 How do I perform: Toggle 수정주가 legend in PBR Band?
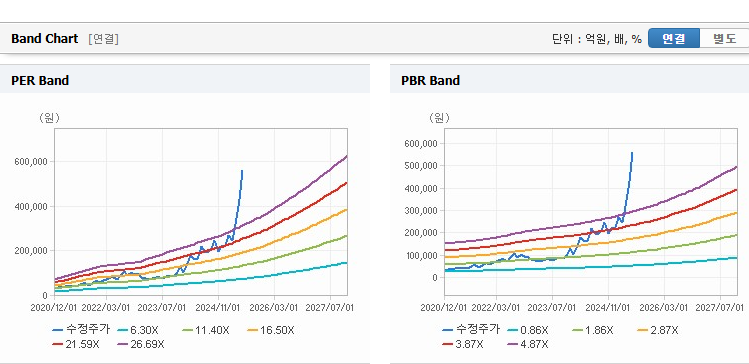pyautogui.click(x=471, y=330)
